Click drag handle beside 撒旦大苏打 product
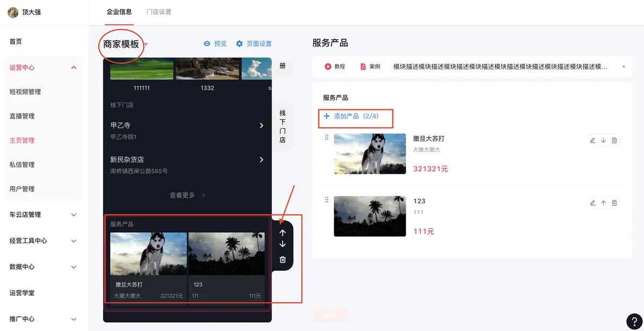Viewport: 644px width, 331px height. coord(326,138)
